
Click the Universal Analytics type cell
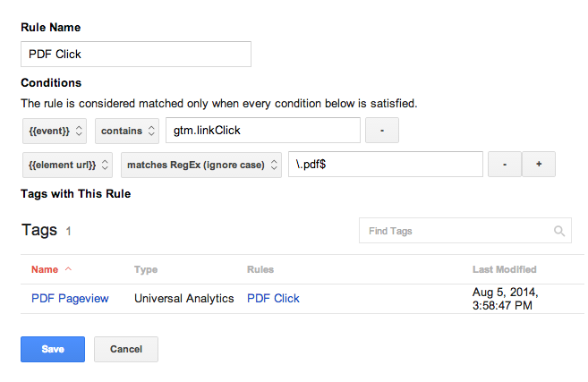click(x=184, y=299)
